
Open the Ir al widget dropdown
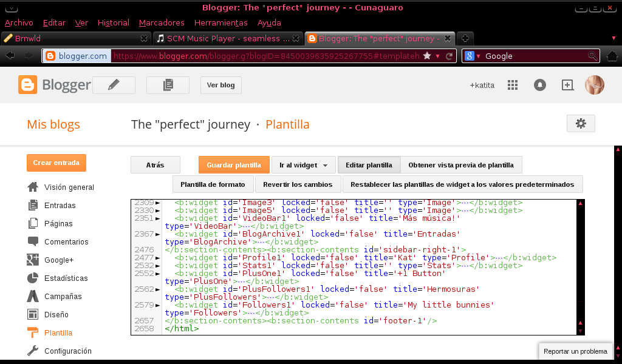click(304, 165)
